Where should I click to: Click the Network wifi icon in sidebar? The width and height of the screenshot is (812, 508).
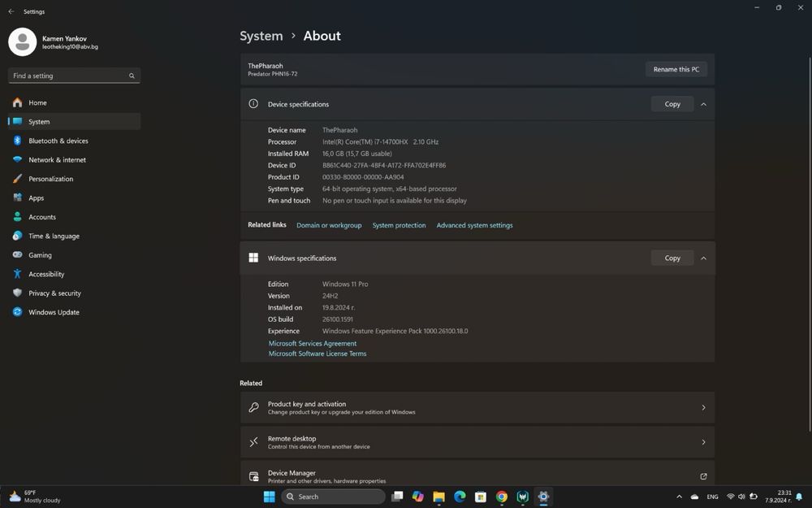(17, 159)
